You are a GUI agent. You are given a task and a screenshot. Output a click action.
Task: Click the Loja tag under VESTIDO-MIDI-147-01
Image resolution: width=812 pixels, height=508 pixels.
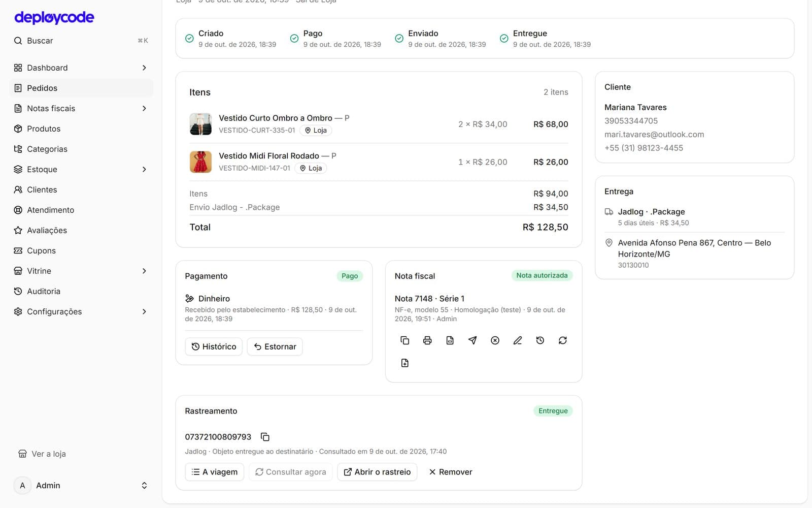coord(311,168)
